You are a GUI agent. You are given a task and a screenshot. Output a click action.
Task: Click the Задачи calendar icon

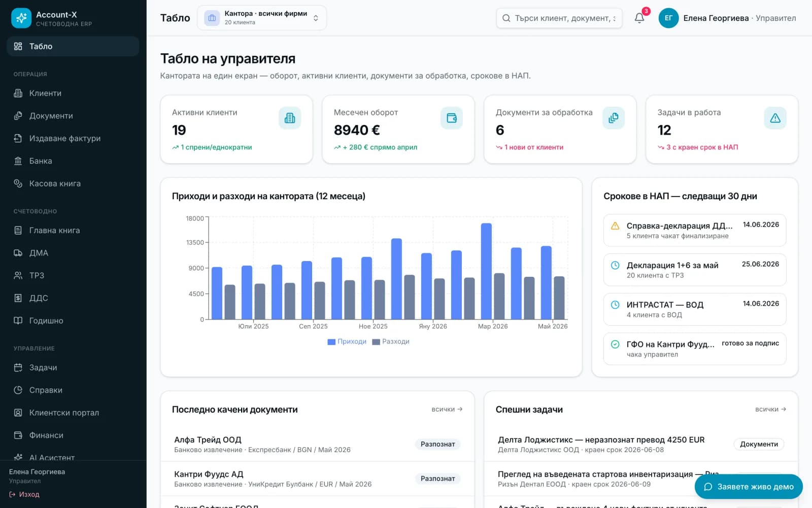(18, 368)
